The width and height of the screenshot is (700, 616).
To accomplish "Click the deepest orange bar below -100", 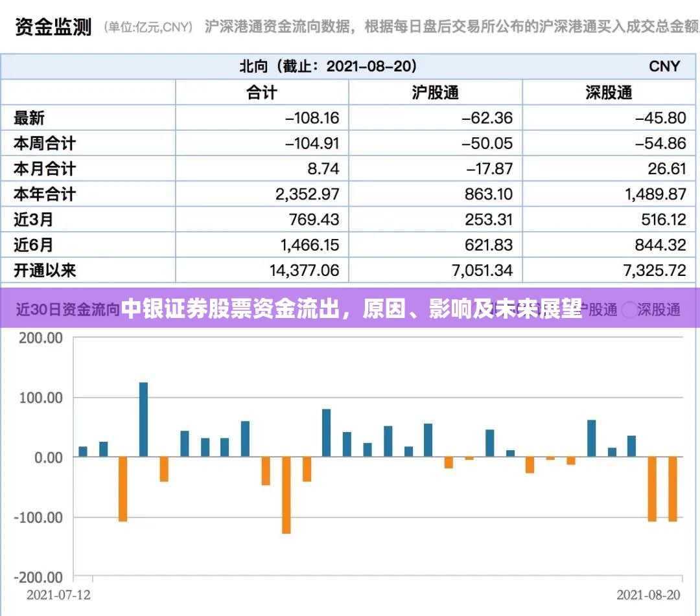I will pos(286,495).
